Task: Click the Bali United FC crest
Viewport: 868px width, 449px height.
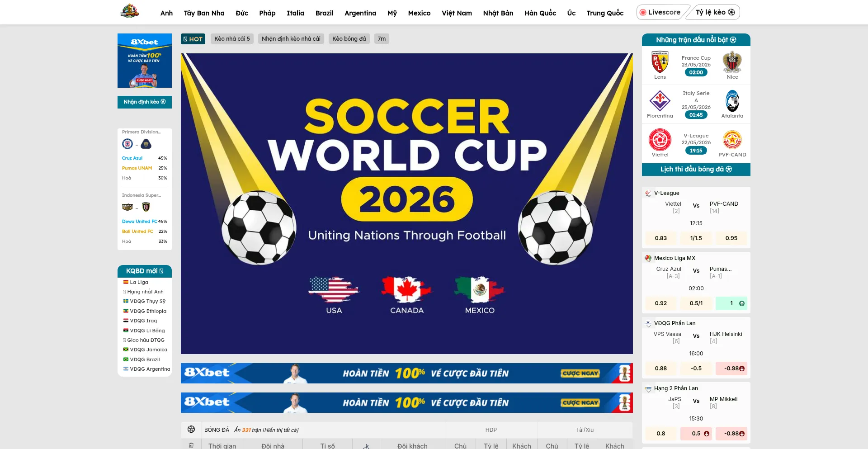Action: (146, 207)
